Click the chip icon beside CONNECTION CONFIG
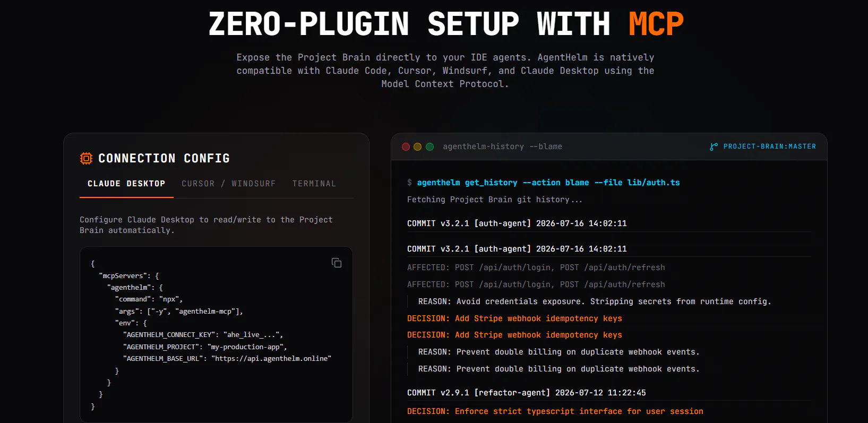 tap(86, 158)
